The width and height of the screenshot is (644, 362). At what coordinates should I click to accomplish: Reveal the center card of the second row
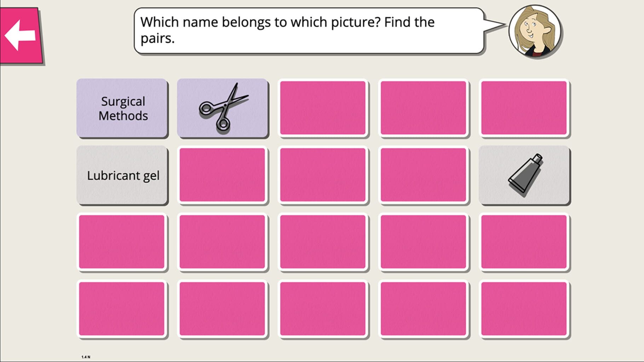[323, 175]
